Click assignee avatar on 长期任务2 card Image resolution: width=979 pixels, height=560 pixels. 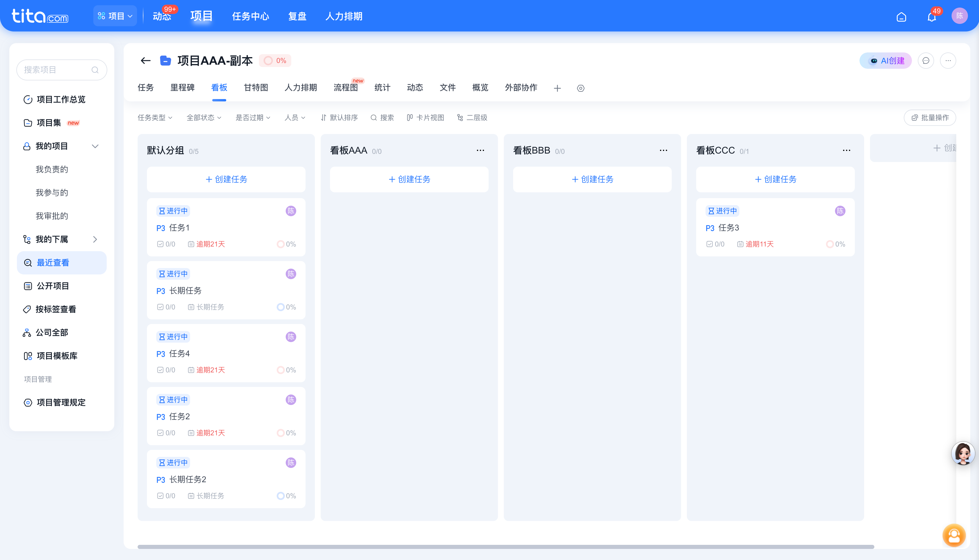click(291, 463)
